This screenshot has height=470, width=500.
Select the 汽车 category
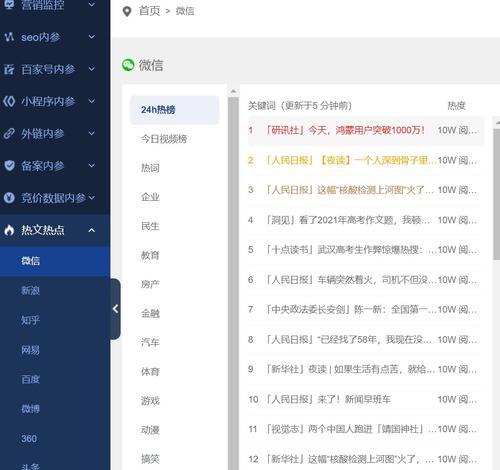coord(150,343)
